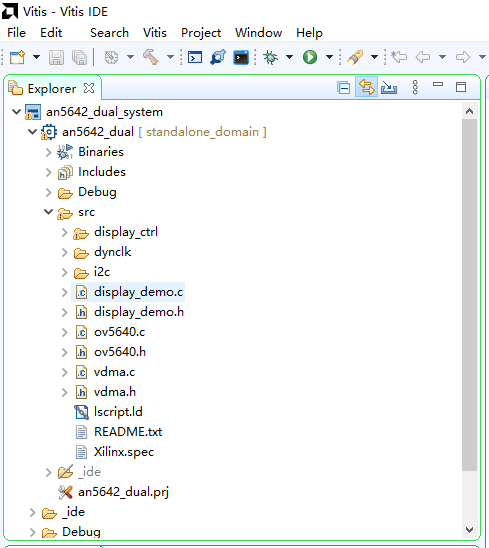Expand the display_ctrl folder
Image resolution: width=489 pixels, height=548 pixels.
tap(65, 232)
